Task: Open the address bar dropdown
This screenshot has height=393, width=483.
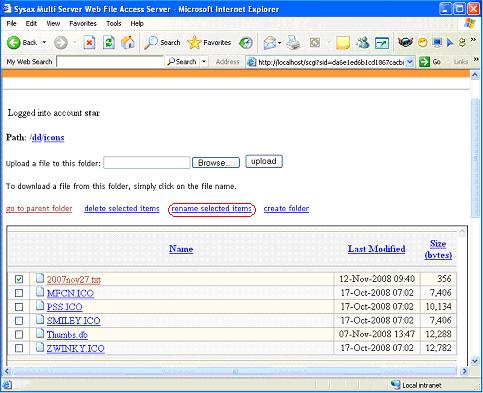Action: [410, 62]
